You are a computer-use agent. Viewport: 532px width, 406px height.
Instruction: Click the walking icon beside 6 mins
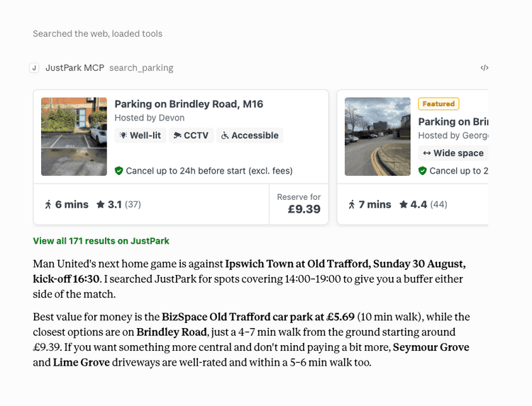(x=48, y=204)
